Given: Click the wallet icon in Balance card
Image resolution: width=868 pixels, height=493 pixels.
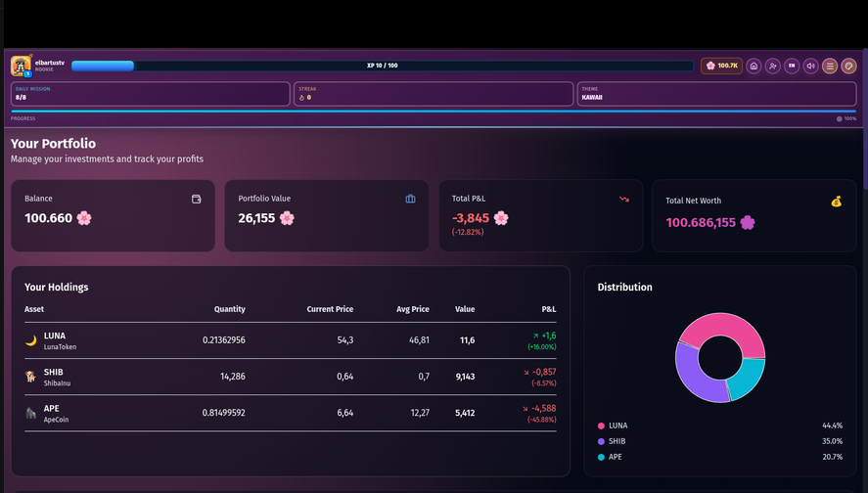Looking at the screenshot, I should coord(197,199).
